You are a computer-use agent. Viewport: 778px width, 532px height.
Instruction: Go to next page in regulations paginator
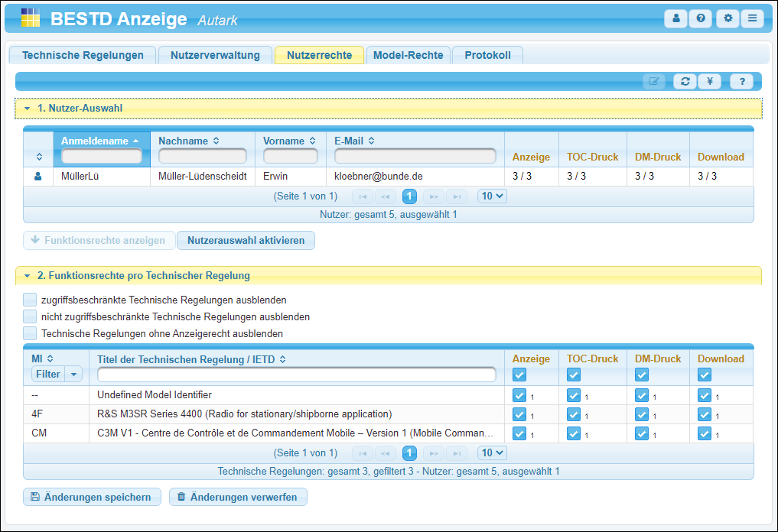(x=434, y=453)
